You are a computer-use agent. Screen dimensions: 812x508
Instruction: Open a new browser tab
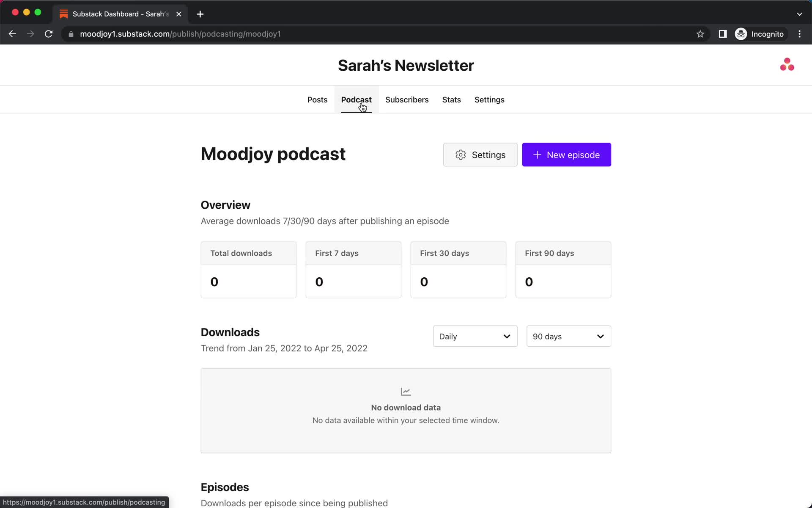pos(200,14)
